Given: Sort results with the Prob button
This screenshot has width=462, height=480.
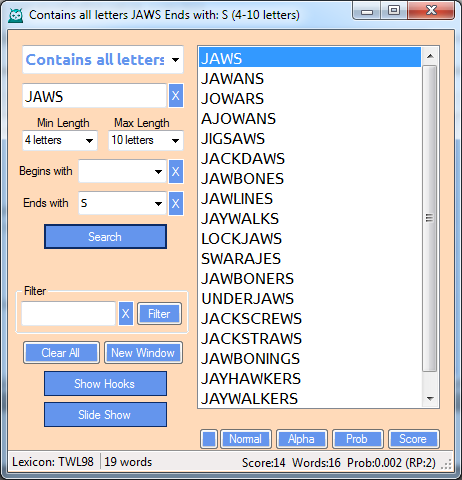Looking at the screenshot, I should (x=358, y=439).
